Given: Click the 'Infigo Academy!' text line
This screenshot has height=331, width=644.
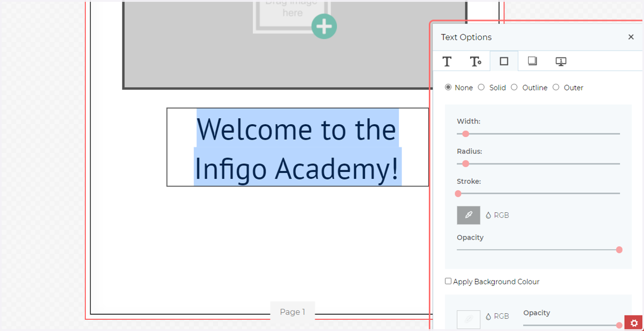Looking at the screenshot, I should 297,168.
